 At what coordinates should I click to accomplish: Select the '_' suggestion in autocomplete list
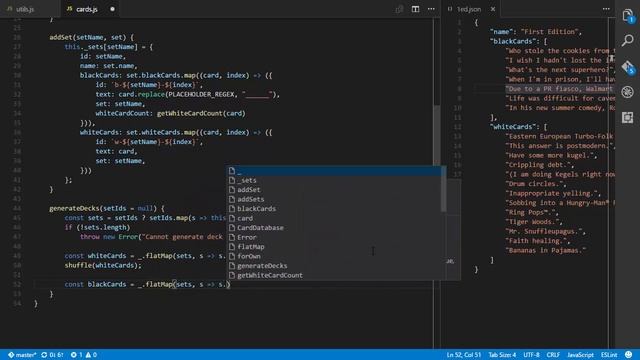click(x=333, y=171)
